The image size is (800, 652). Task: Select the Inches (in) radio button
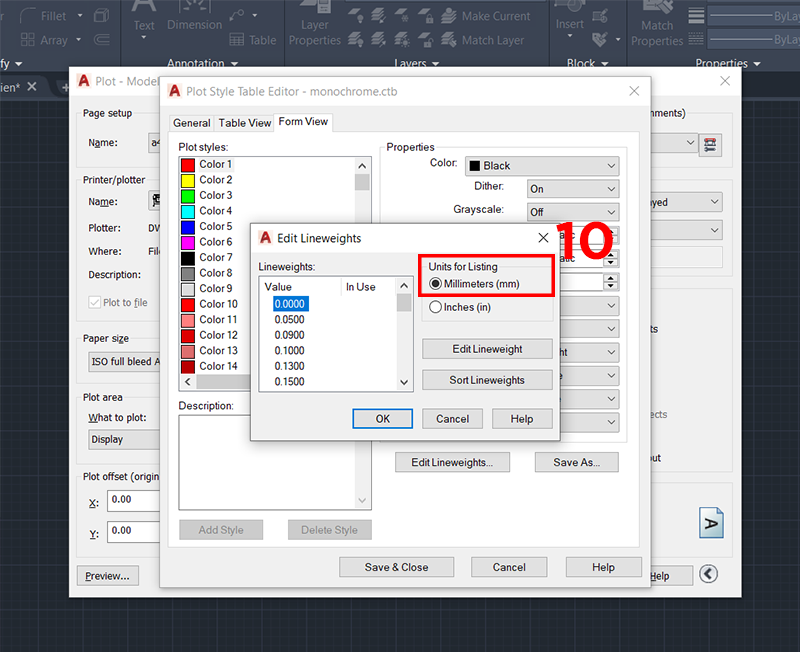pos(435,308)
